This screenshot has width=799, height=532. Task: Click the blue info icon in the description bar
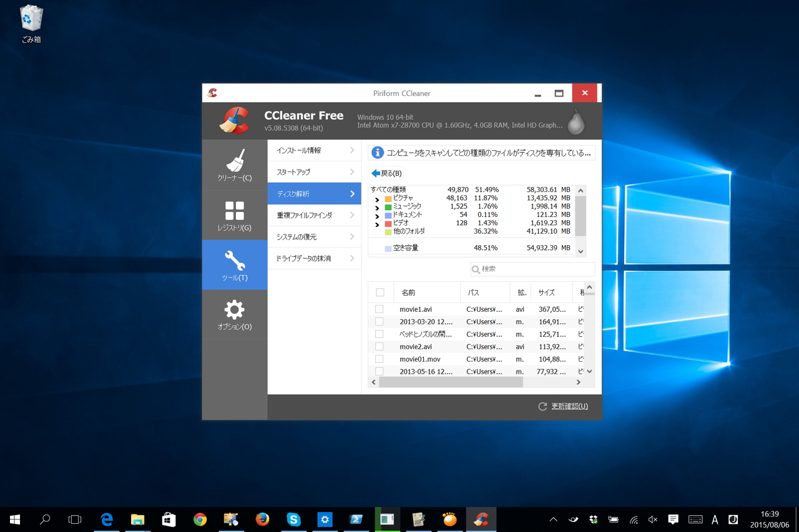(x=377, y=152)
